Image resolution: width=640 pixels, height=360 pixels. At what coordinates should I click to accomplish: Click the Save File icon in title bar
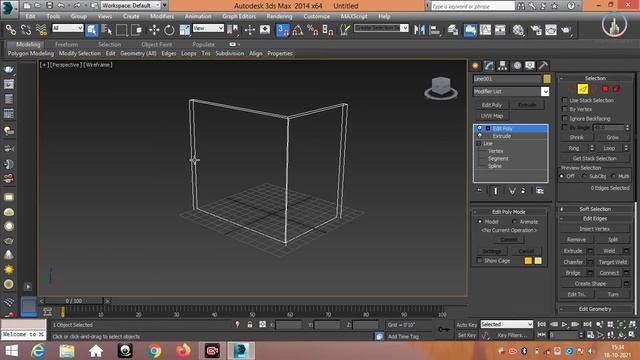(x=49, y=6)
